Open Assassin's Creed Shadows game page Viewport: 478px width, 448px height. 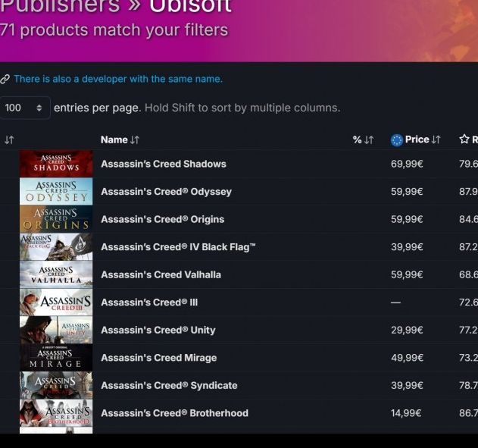tap(164, 164)
